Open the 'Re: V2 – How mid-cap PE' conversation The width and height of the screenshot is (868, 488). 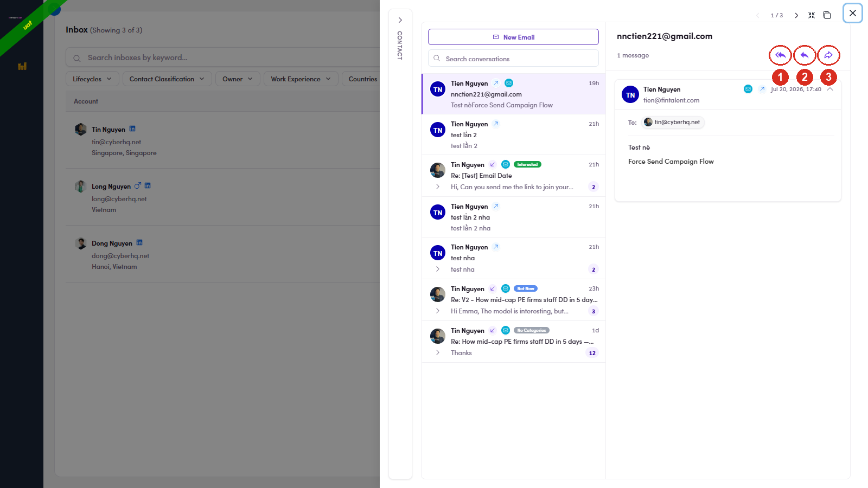click(513, 300)
